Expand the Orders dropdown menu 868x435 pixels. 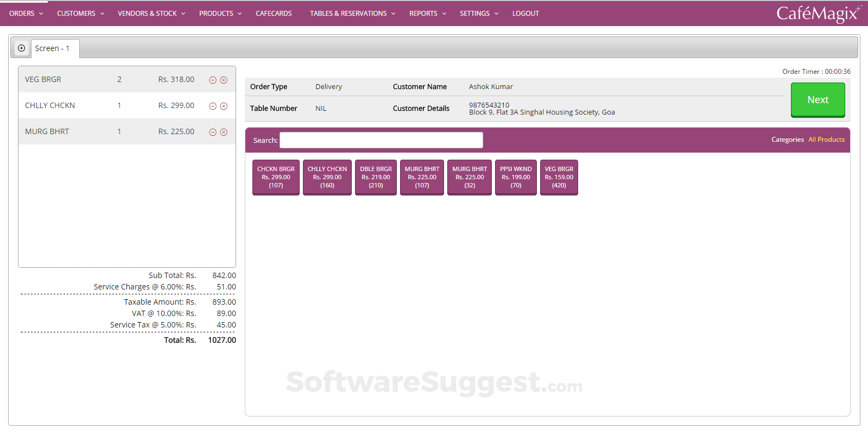[26, 14]
